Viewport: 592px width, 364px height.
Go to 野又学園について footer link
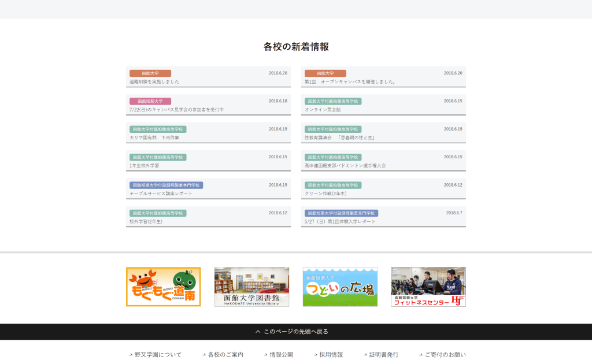click(155, 355)
